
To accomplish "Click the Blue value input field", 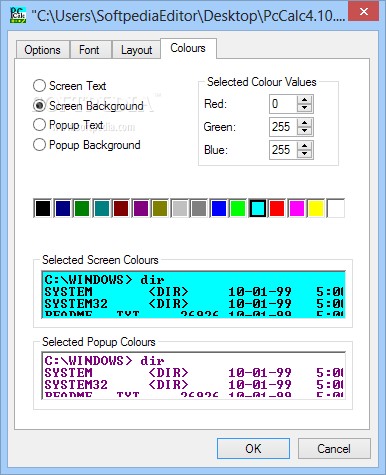I will (x=283, y=150).
